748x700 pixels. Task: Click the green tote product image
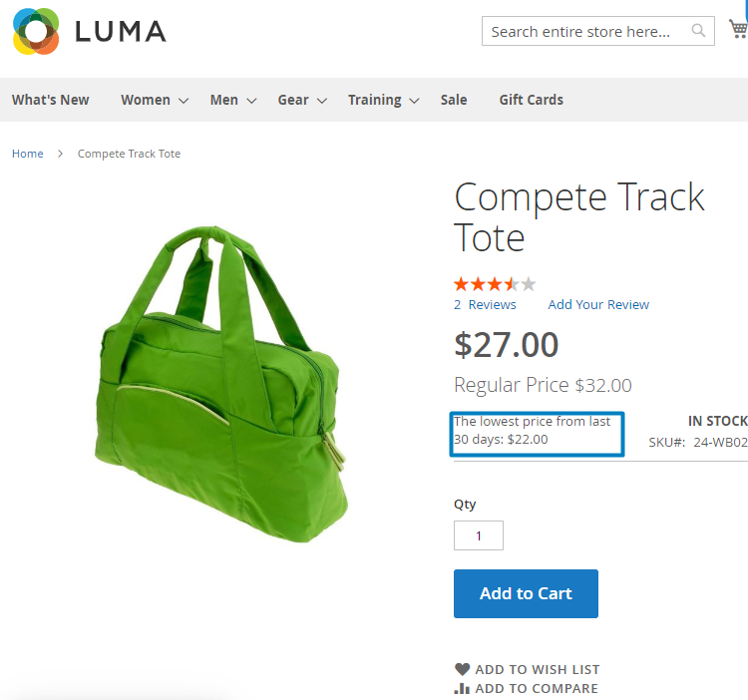[x=221, y=384]
